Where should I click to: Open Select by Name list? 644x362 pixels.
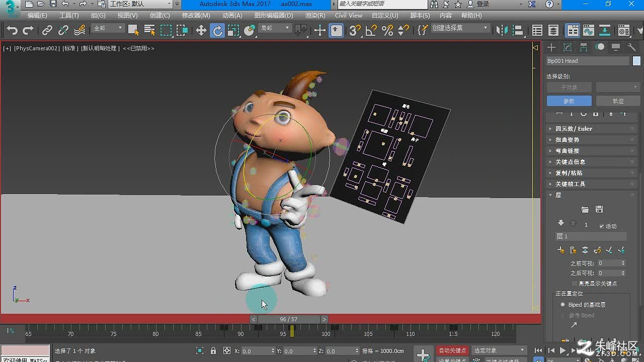point(149,31)
